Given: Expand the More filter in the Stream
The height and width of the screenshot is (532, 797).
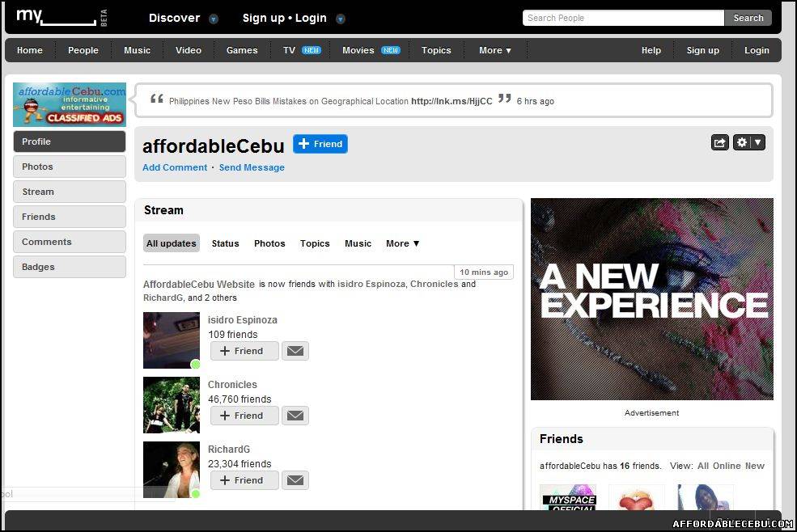Looking at the screenshot, I should tap(403, 243).
